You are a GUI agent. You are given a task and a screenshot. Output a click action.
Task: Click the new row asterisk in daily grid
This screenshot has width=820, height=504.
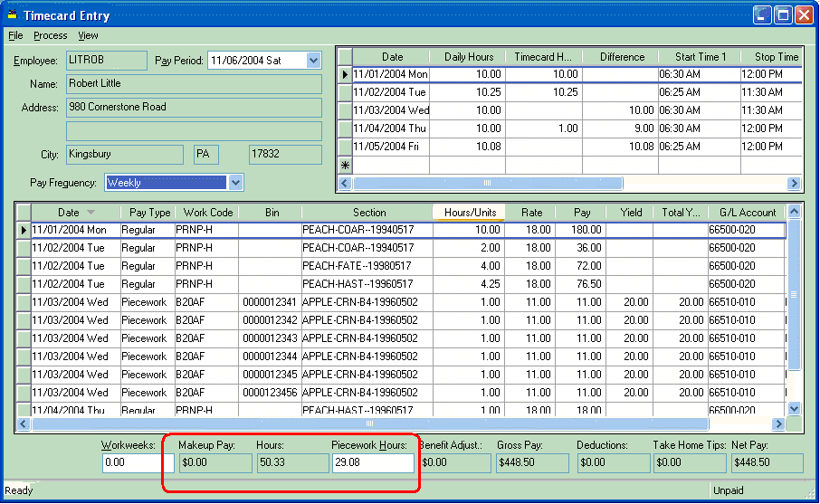click(x=345, y=165)
